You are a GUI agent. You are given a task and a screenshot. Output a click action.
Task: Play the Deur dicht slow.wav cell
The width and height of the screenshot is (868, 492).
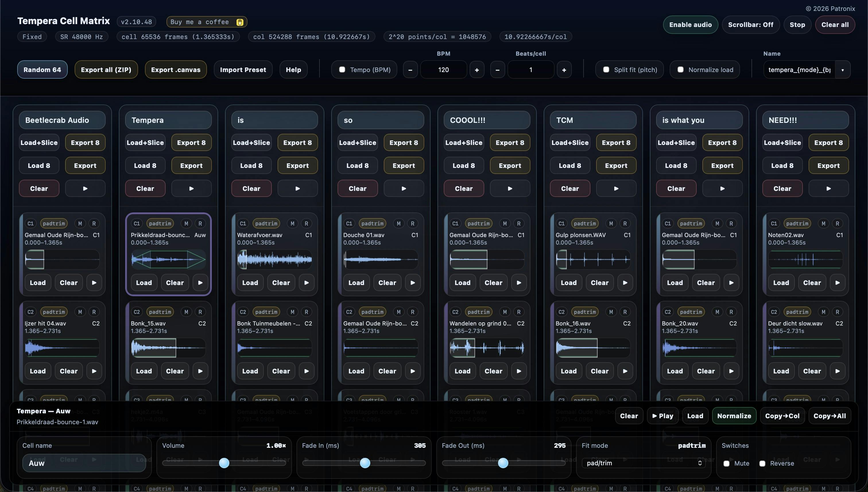coord(837,371)
